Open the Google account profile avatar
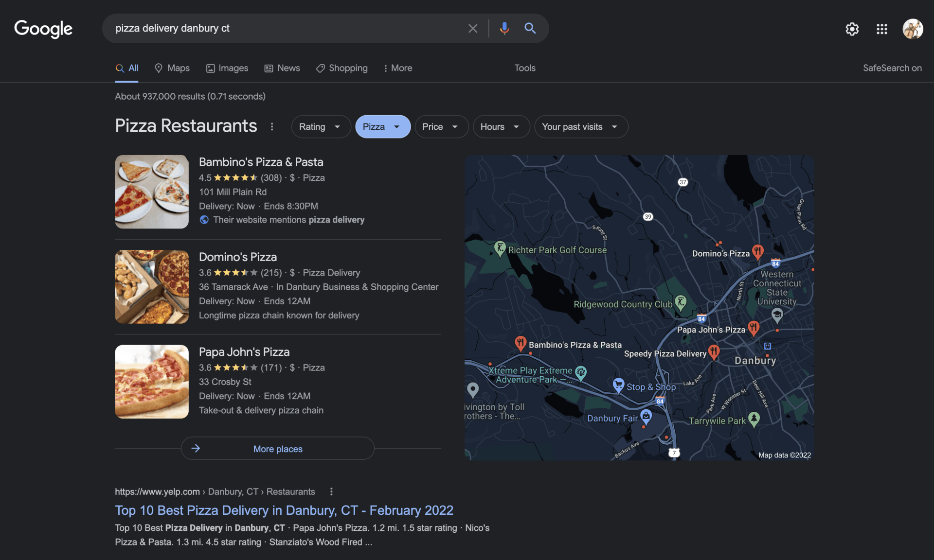934x560 pixels. coord(913,29)
